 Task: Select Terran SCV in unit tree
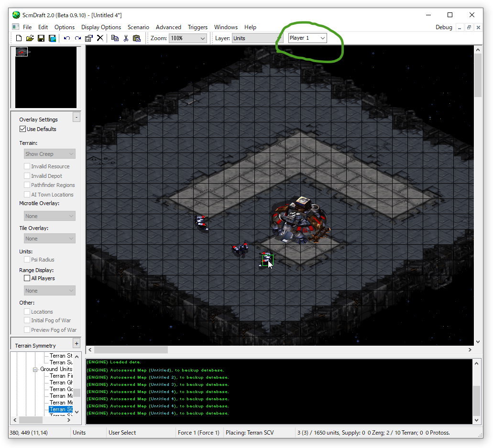(x=61, y=409)
